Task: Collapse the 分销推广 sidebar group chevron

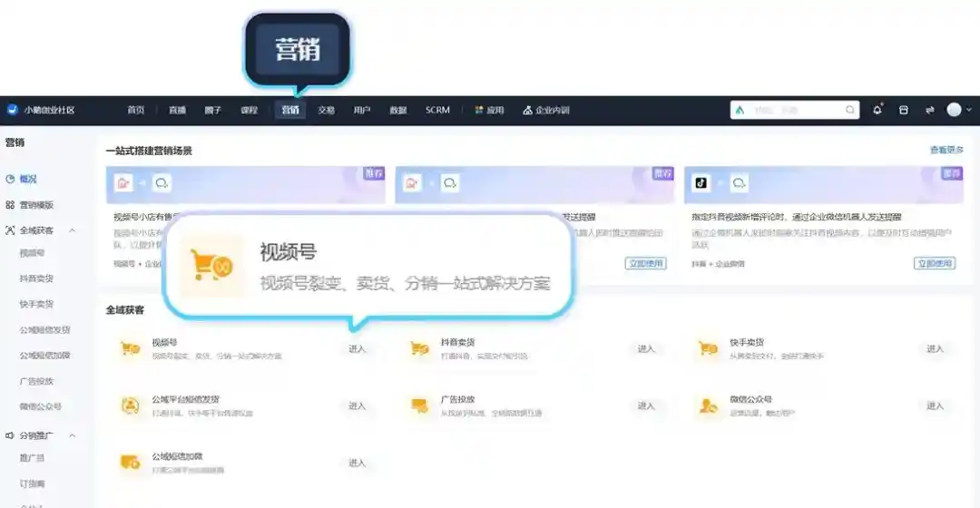Action: [72, 435]
